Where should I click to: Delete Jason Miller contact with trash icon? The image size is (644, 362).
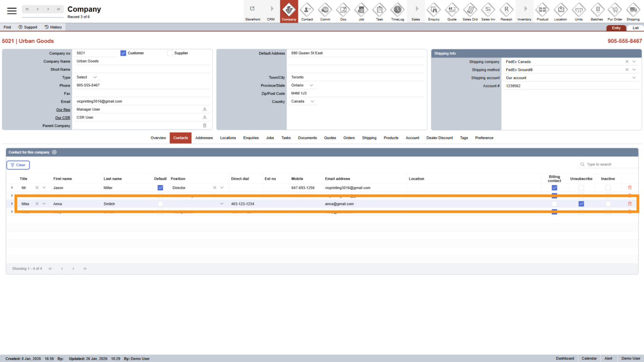[629, 188]
